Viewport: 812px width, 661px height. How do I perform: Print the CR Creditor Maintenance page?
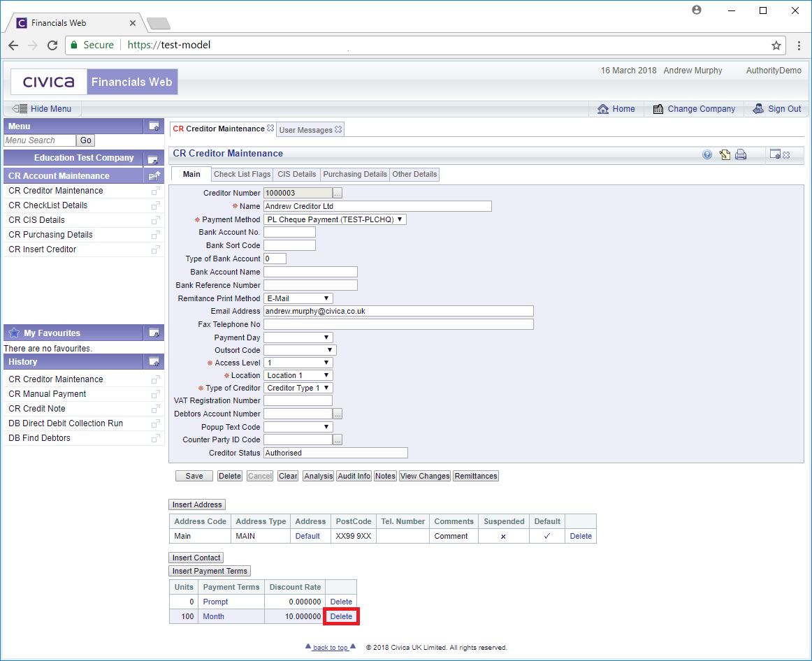tap(741, 154)
